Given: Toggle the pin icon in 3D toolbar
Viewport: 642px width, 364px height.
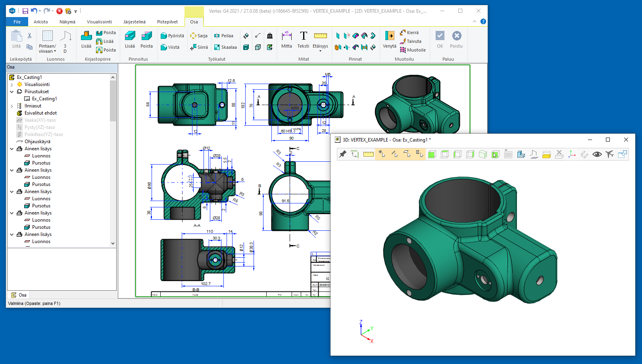Looking at the screenshot, I should click(x=343, y=154).
